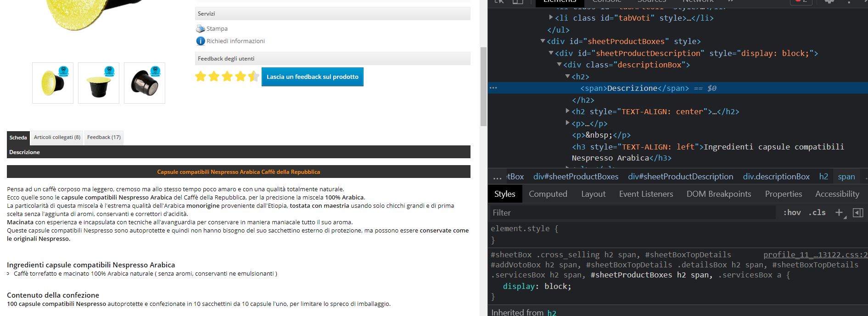
Task: Click the Ingredienti capsule compatibili heading
Action: pyautogui.click(x=91, y=265)
